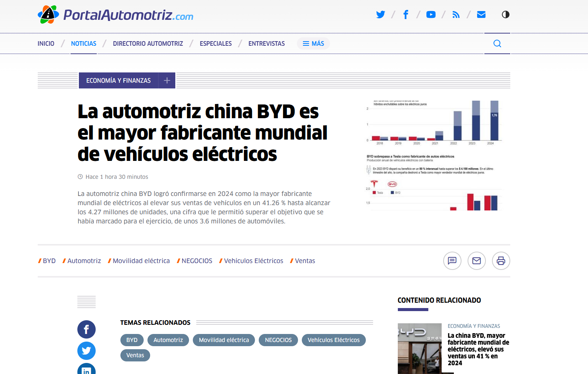
Task: Open the ESPECIALES section
Action: 216,43
